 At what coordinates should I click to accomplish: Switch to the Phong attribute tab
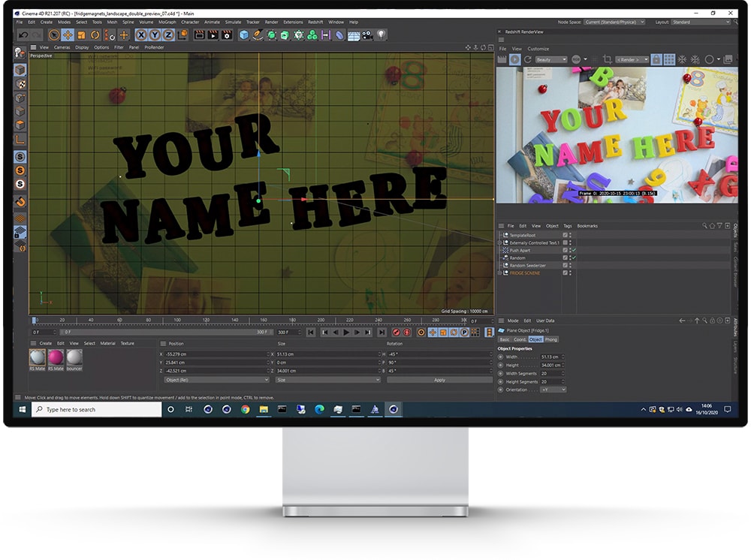(550, 339)
